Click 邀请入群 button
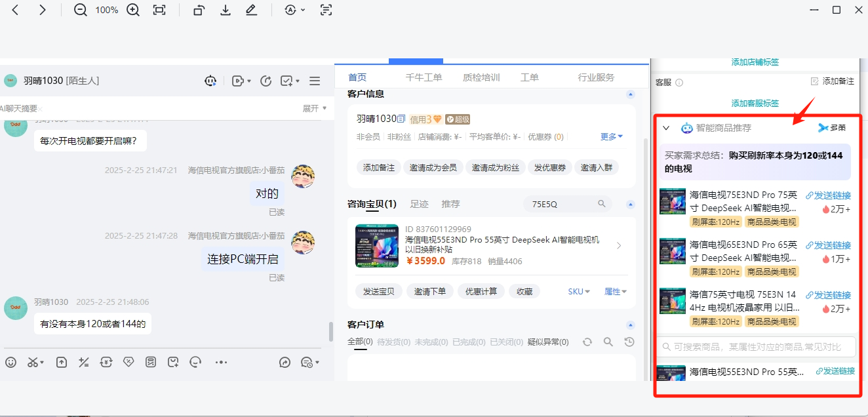 (x=597, y=167)
